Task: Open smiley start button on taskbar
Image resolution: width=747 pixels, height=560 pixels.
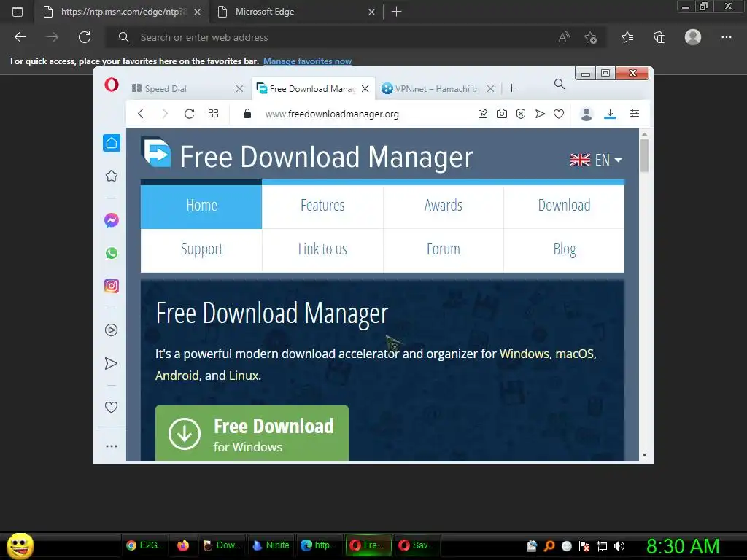Action: coord(20,545)
